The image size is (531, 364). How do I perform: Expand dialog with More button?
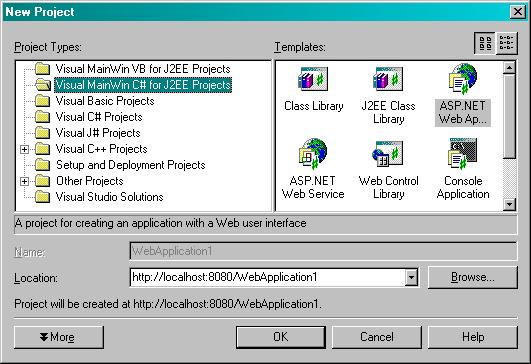click(x=59, y=337)
